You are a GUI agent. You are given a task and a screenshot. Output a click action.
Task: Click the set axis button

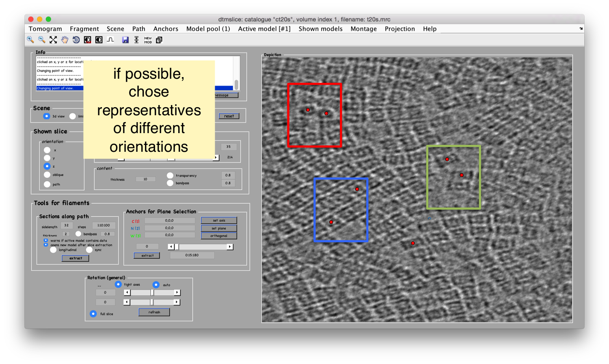[219, 220]
